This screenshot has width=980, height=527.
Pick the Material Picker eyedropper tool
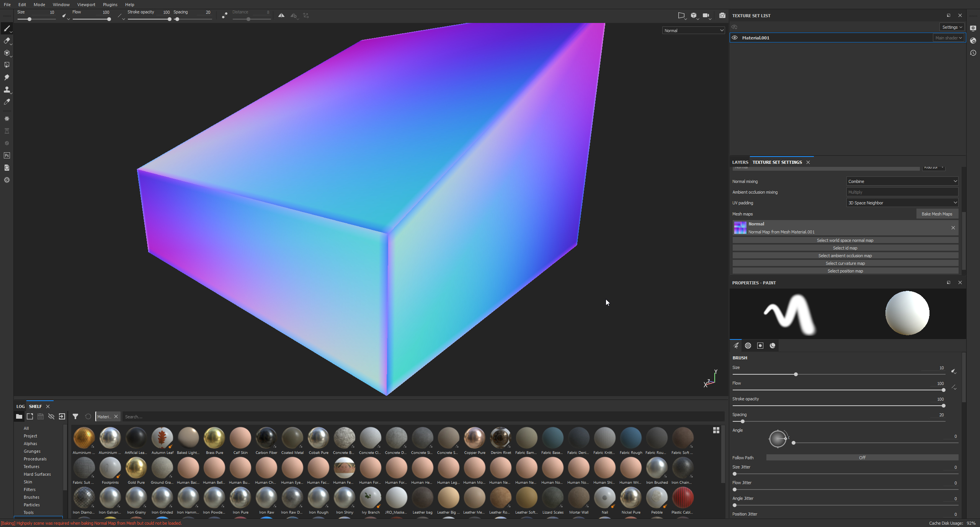click(7, 102)
